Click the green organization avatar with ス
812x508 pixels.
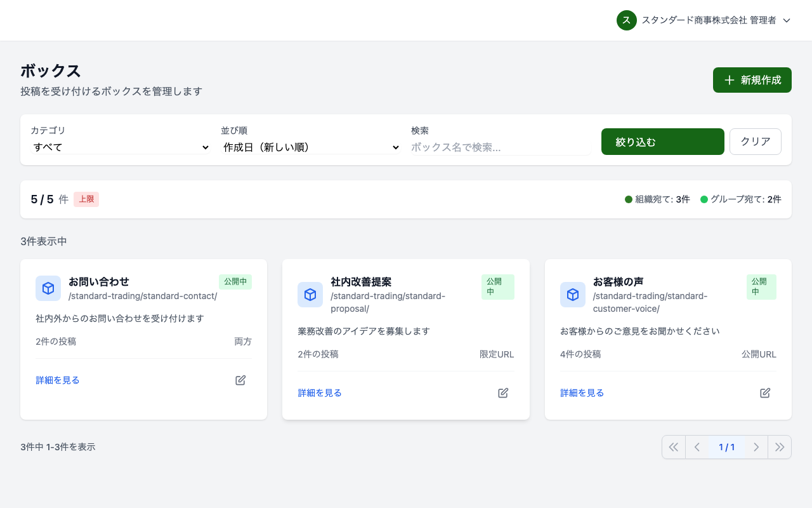pyautogui.click(x=626, y=20)
